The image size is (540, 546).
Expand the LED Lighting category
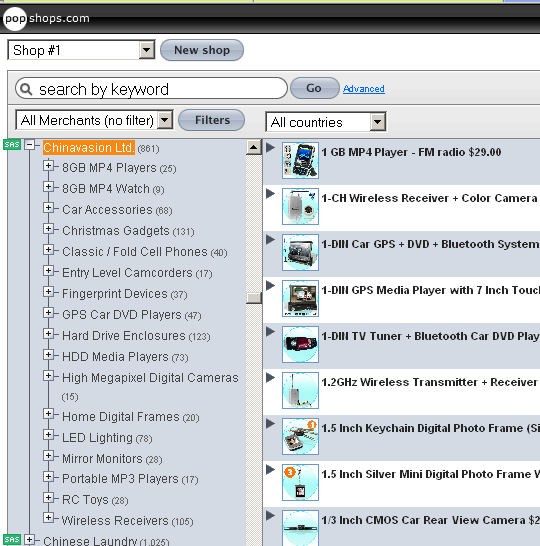point(48,435)
